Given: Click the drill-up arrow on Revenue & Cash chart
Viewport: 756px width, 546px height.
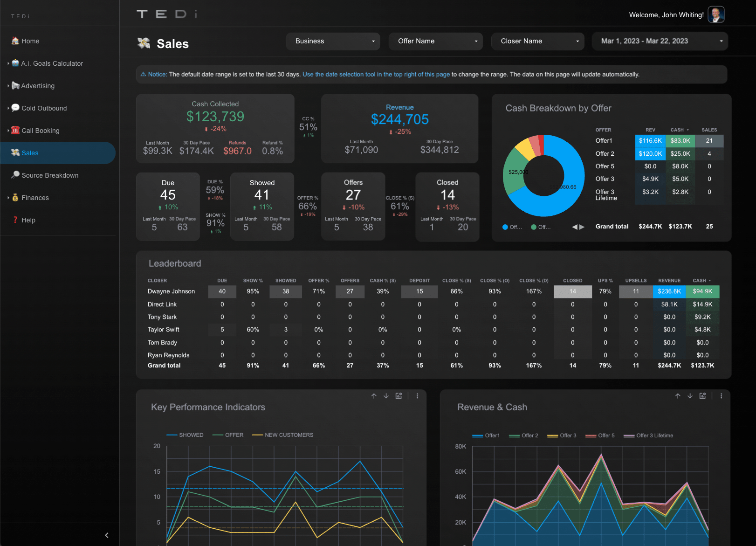Looking at the screenshot, I should tap(678, 396).
